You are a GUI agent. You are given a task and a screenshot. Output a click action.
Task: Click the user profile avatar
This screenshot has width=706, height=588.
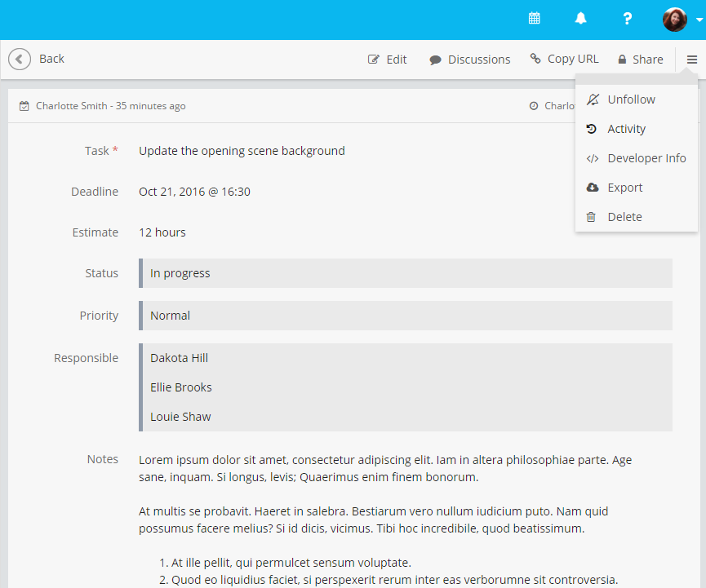pyautogui.click(x=674, y=20)
